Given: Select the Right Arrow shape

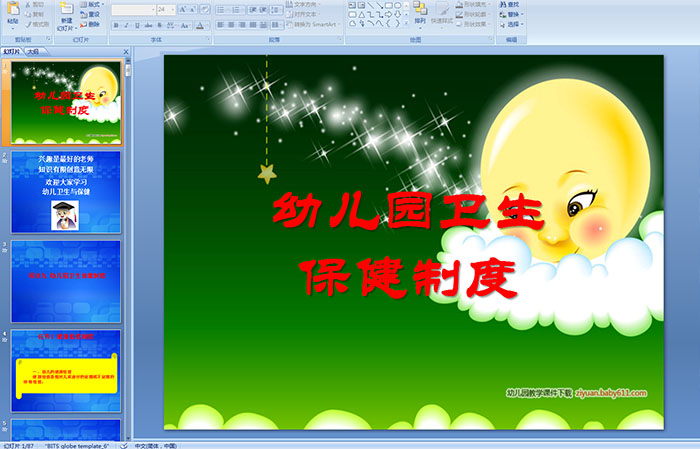Looking at the screenshot, I should coord(388,15).
